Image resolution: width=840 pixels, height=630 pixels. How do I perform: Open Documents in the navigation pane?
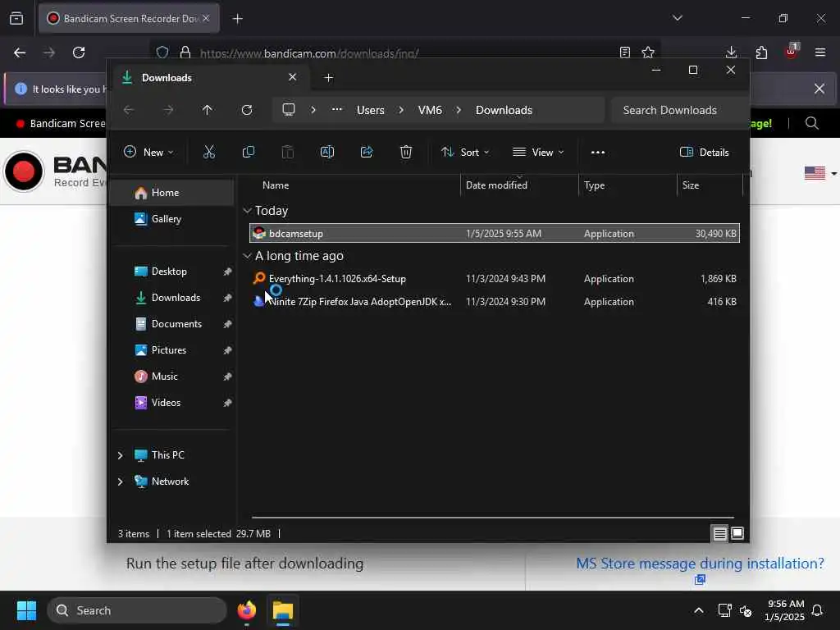pos(171,324)
